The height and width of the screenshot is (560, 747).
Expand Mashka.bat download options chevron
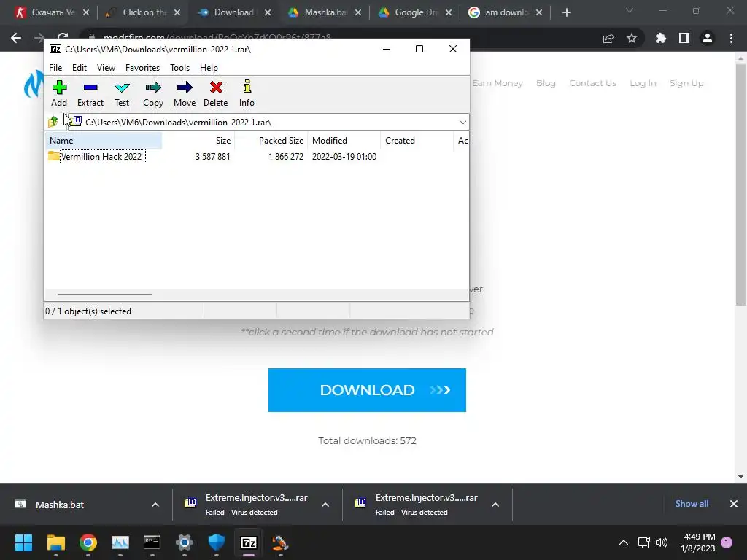coord(155,505)
